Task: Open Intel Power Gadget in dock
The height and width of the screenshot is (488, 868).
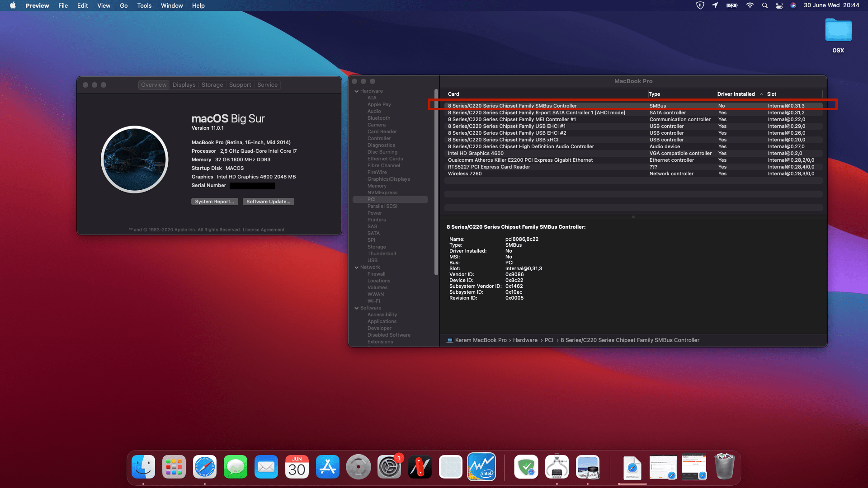Action: pyautogui.click(x=481, y=467)
